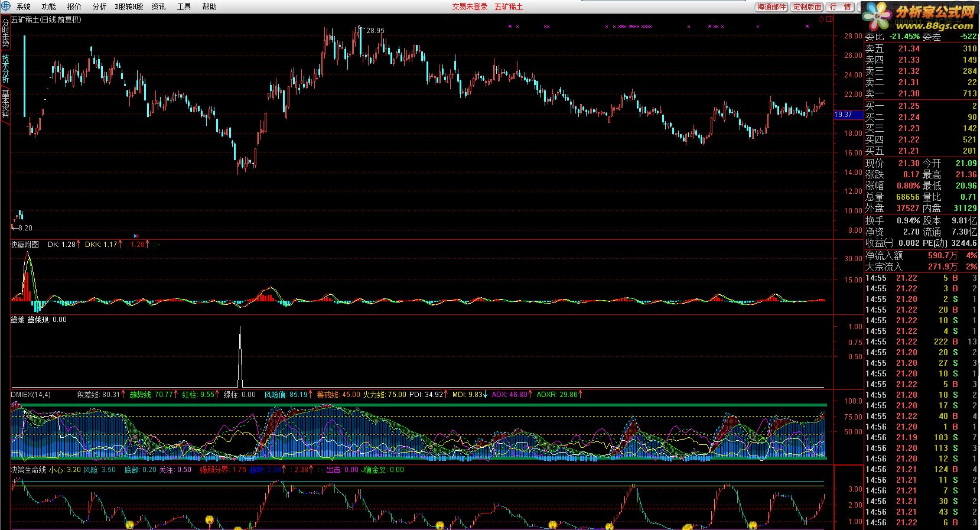Open the 报价 menu
This screenshot has width=980, height=530.
coord(74,7)
